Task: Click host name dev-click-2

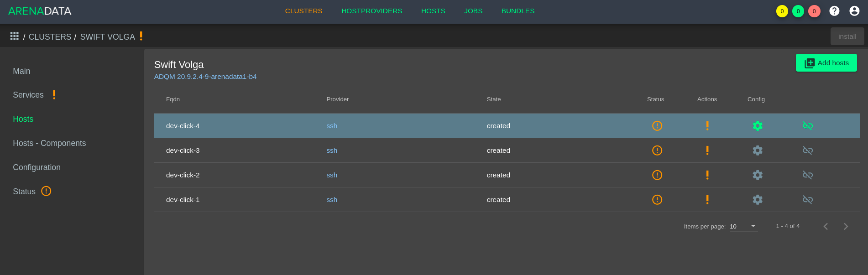Action: pyautogui.click(x=183, y=175)
